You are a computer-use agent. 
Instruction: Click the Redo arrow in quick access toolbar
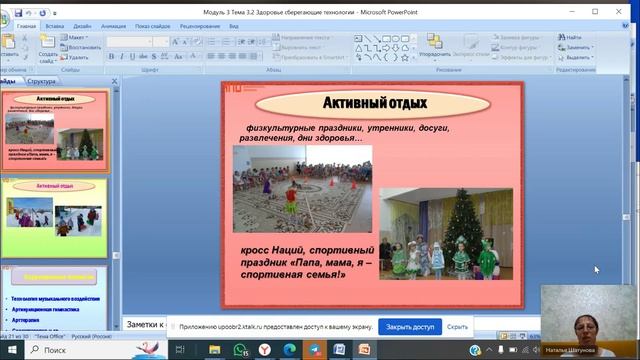[42, 13]
